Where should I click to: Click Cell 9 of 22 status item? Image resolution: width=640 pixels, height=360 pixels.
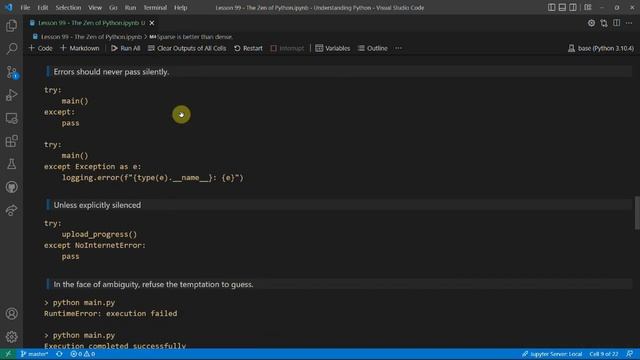pyautogui.click(x=604, y=354)
